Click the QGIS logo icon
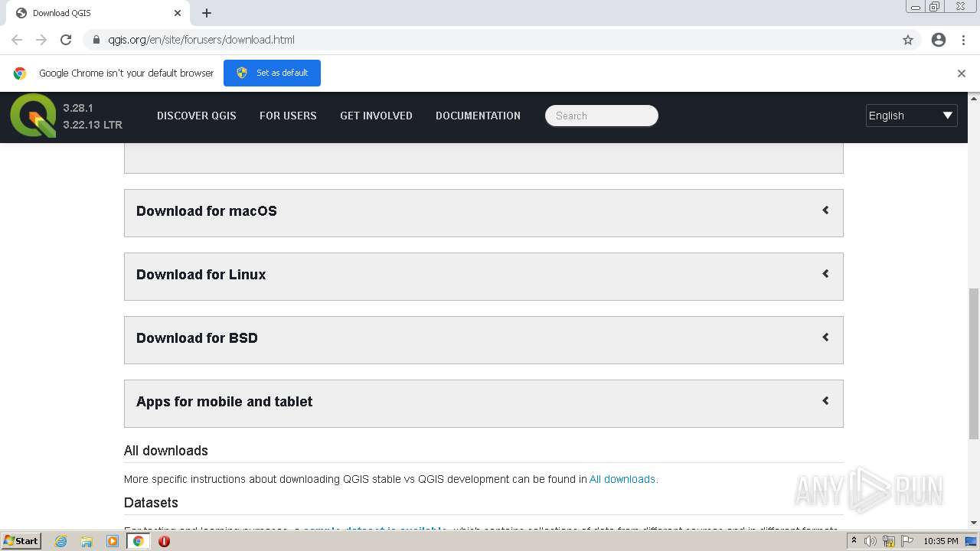The image size is (980, 551). pos(33,116)
